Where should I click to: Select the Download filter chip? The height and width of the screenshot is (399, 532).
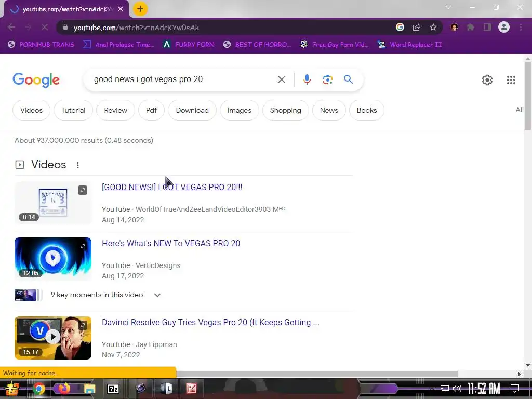pos(192,110)
